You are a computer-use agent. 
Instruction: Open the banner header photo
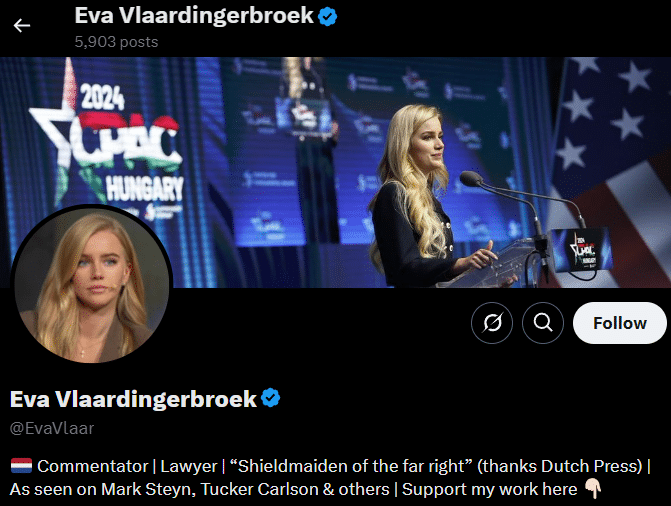tap(336, 172)
